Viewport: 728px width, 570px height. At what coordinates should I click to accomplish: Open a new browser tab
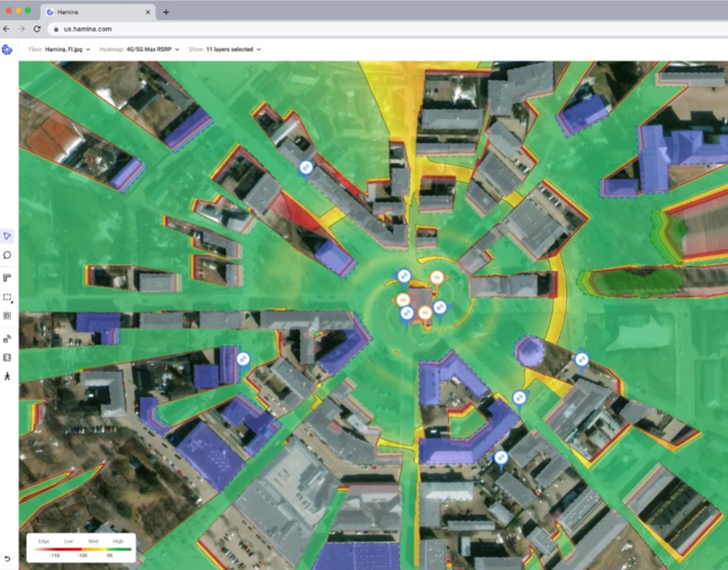click(166, 12)
